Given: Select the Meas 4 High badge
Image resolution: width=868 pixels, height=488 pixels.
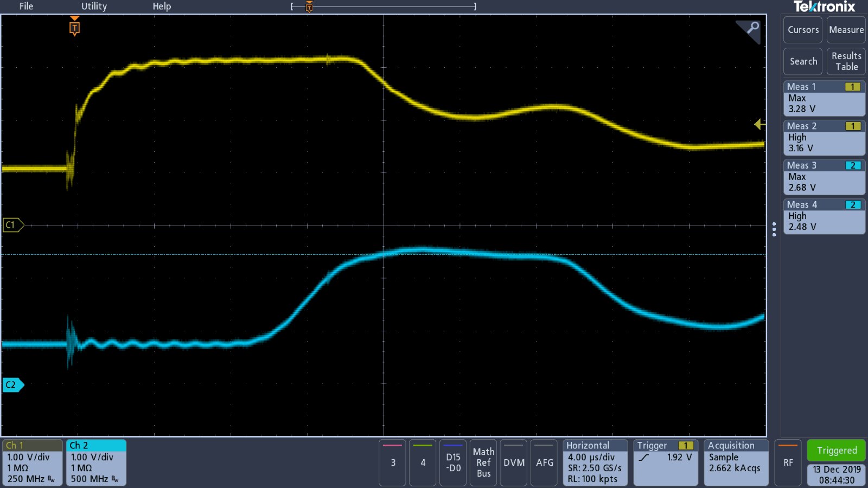Looking at the screenshot, I should coord(824,216).
